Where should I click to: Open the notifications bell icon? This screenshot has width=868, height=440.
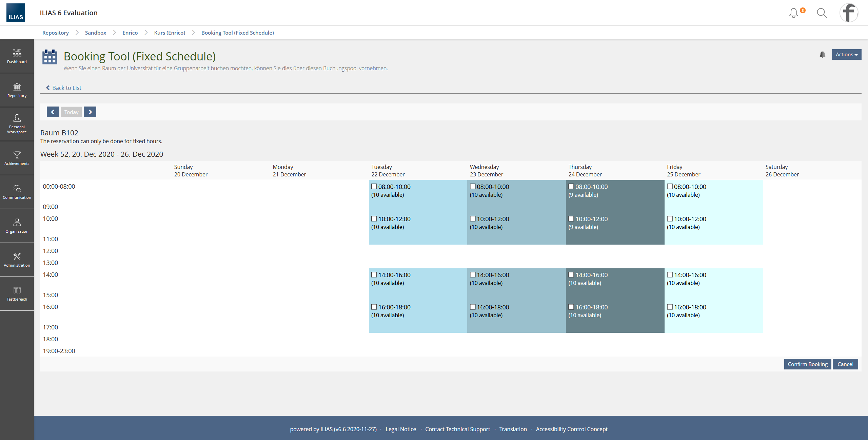(x=793, y=13)
